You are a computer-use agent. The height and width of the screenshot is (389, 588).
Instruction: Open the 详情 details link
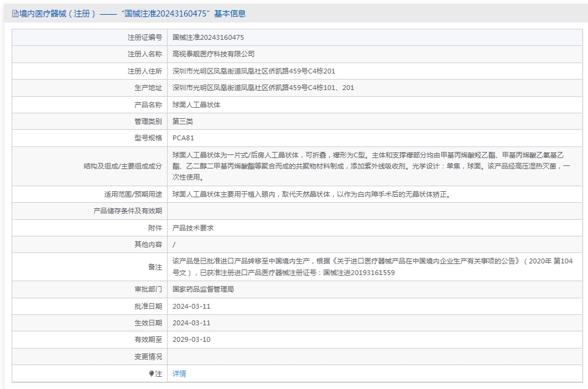pos(179,374)
